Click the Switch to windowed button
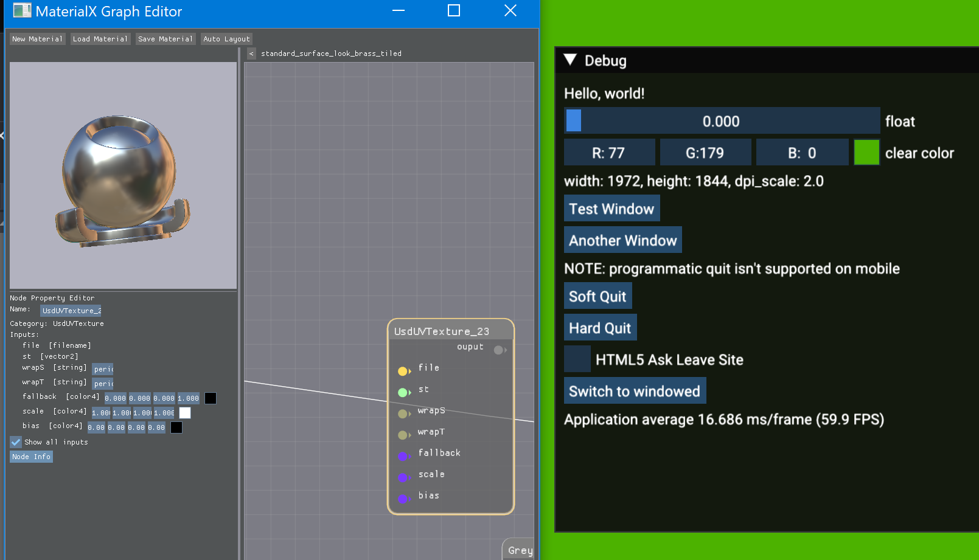979x560 pixels. (x=635, y=391)
